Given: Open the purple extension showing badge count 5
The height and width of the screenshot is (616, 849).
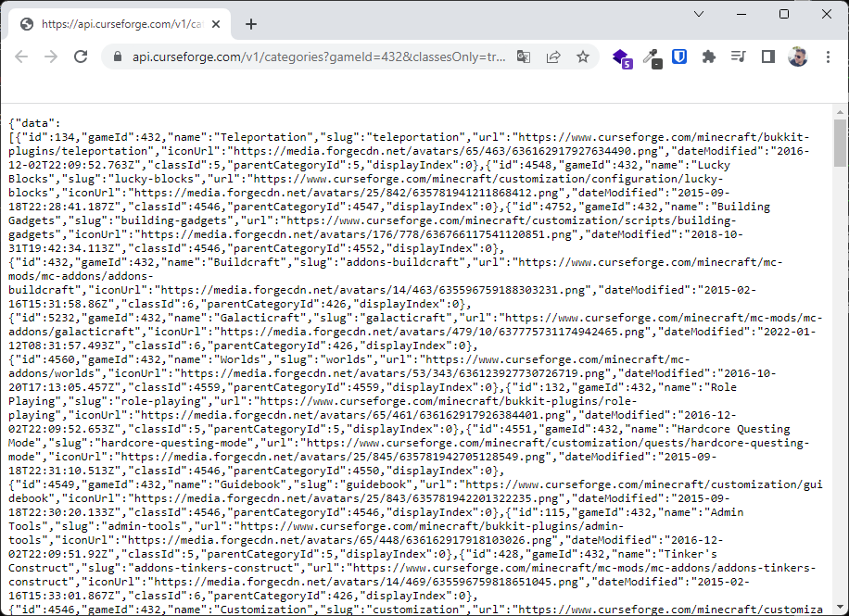Looking at the screenshot, I should (620, 57).
